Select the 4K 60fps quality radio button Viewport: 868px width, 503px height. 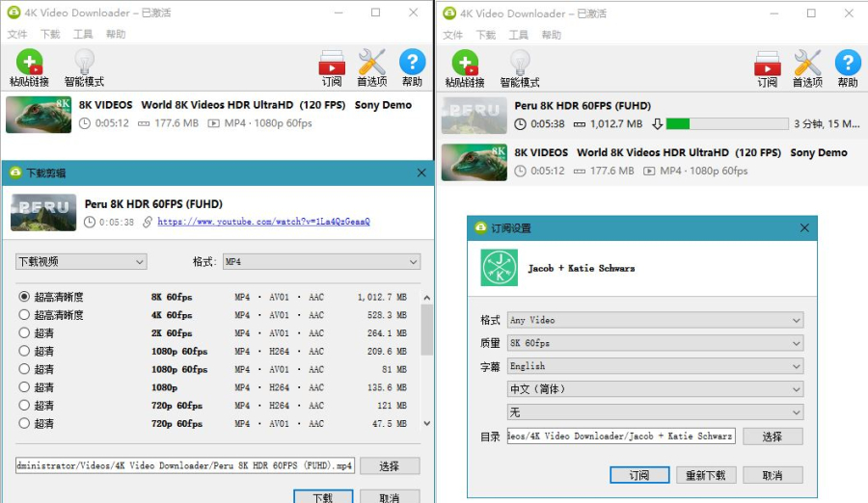pos(24,315)
